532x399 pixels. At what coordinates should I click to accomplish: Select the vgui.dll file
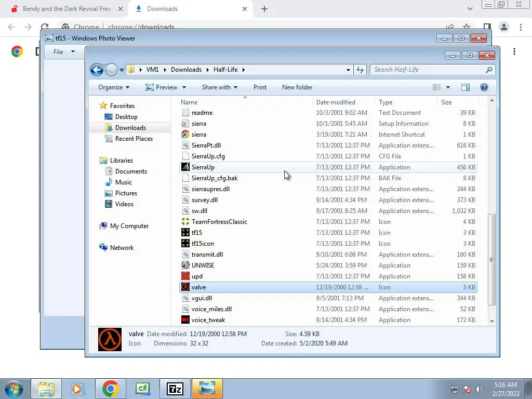pyautogui.click(x=328, y=298)
